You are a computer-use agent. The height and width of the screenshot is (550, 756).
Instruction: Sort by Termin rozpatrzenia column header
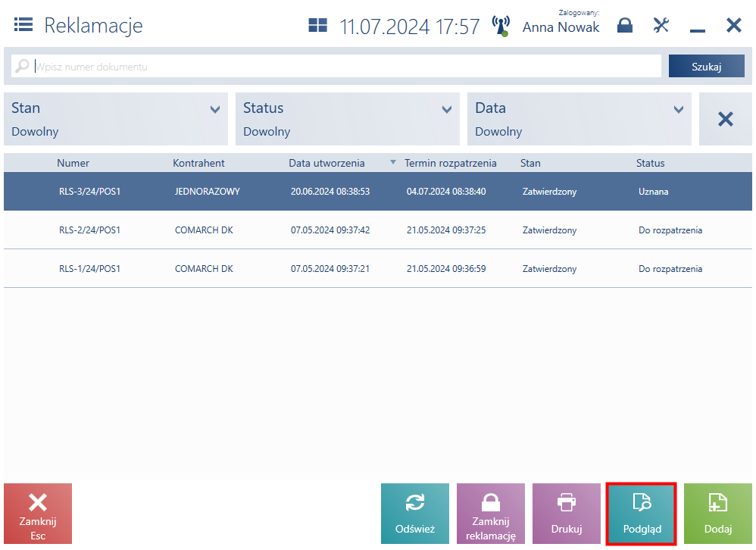coord(450,163)
